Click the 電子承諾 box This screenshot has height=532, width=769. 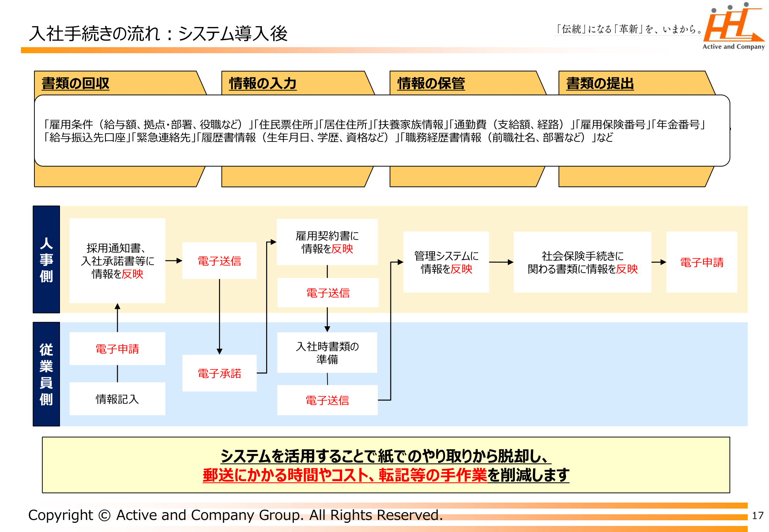(219, 373)
